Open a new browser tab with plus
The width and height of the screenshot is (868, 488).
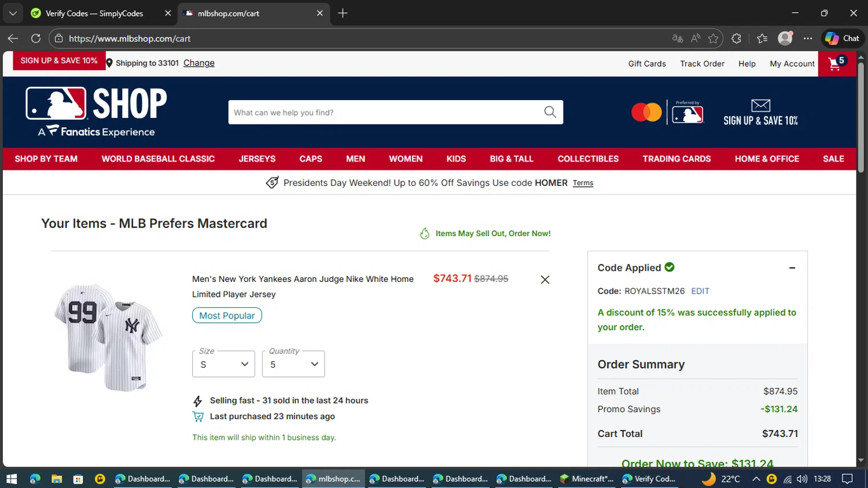coord(343,13)
